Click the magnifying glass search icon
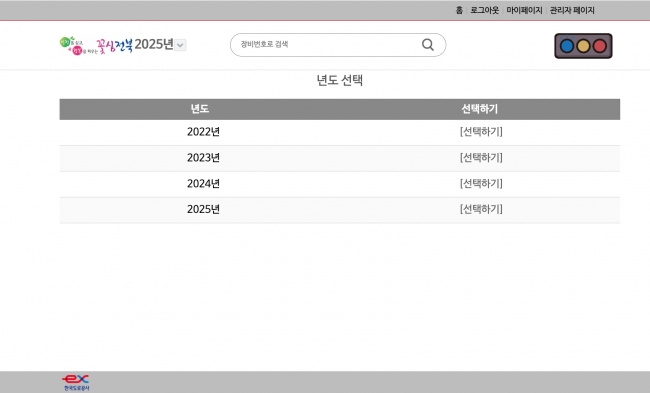 pos(428,44)
